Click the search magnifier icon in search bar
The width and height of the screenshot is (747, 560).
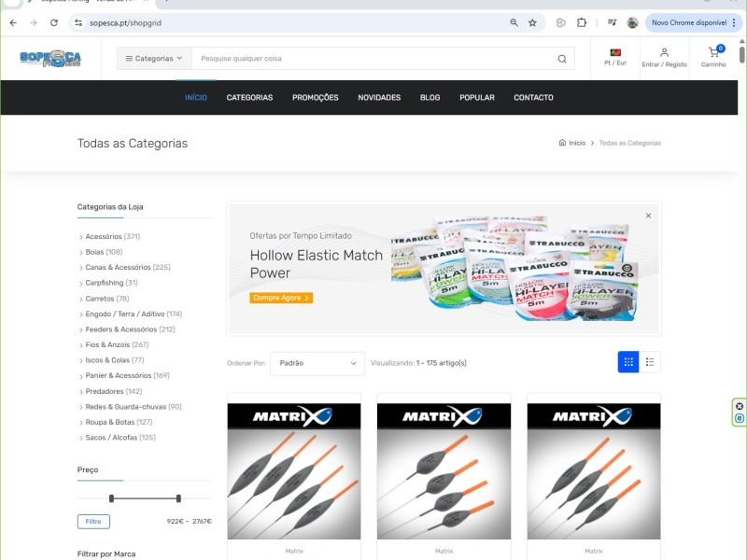pyautogui.click(x=562, y=59)
